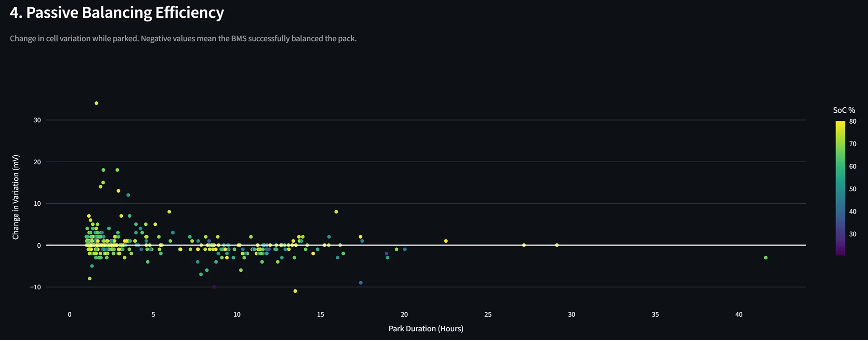Click the y-axis tick label 30
The width and height of the screenshot is (868, 340).
[x=37, y=120]
